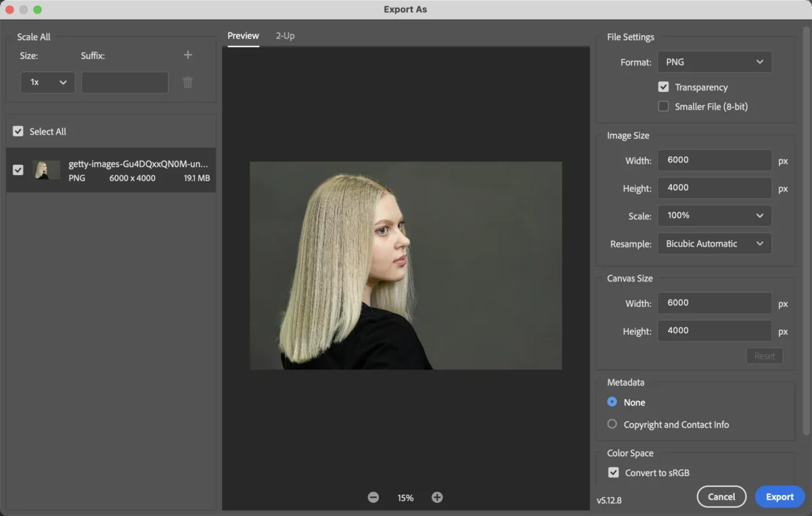Viewport: 812px width, 516px height.
Task: Click the trash icon to remove the scale entry
Action: click(x=187, y=82)
